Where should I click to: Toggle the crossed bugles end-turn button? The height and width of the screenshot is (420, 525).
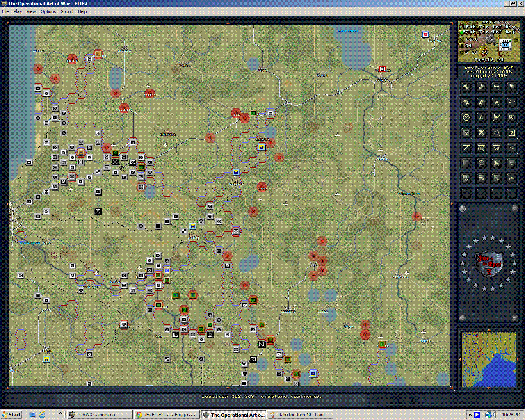(x=496, y=87)
